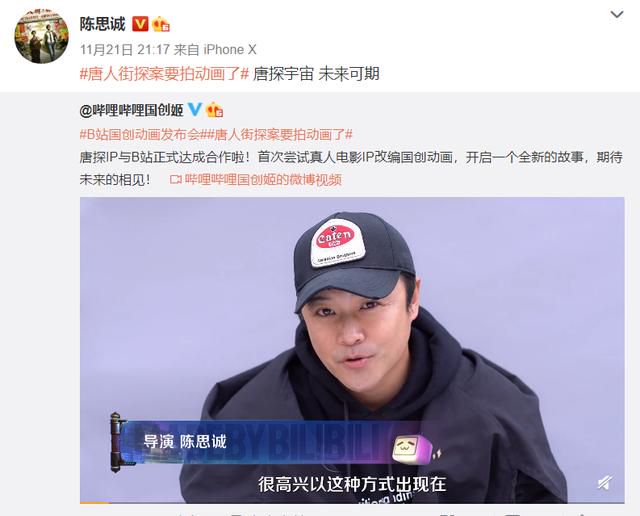This screenshot has height=516, width=640.
Task: Play the embedded video of 导演 陈思诚
Action: click(x=352, y=350)
